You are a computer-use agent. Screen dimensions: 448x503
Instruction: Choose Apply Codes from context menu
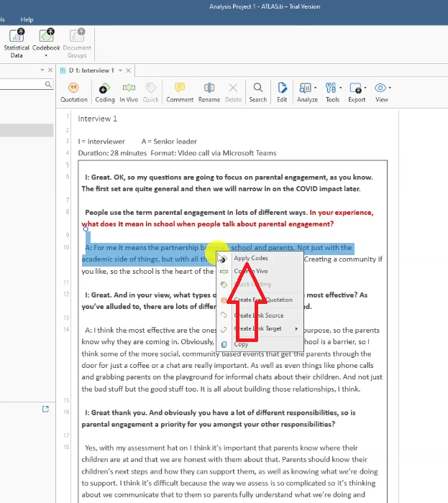click(250, 258)
